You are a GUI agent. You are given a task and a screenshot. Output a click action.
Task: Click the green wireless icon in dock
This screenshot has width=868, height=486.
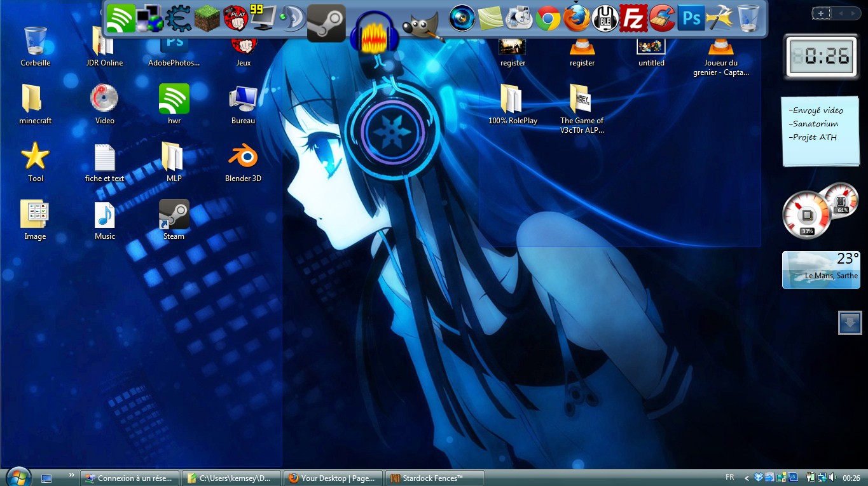pos(121,19)
